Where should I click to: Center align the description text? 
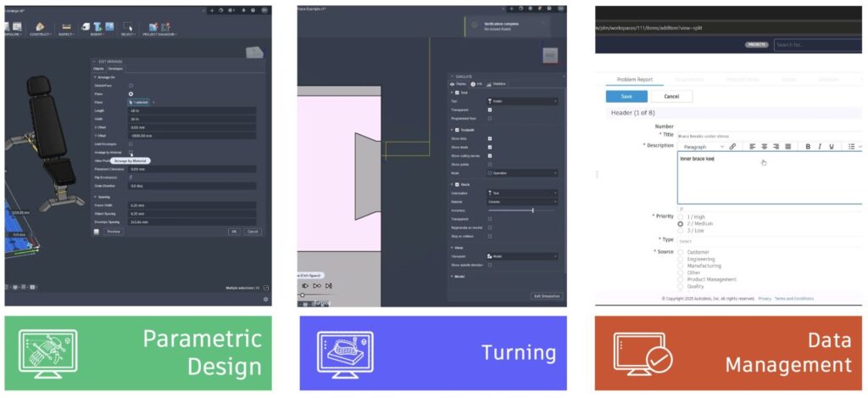pos(764,146)
